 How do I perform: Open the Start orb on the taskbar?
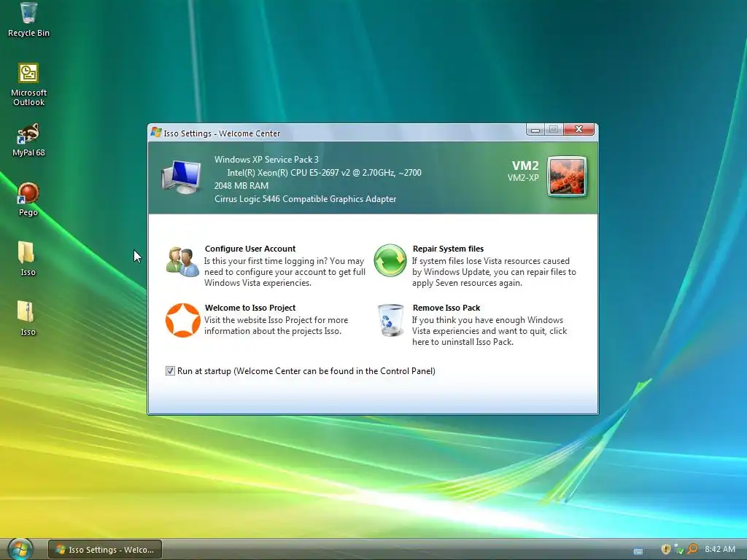[x=20, y=549]
